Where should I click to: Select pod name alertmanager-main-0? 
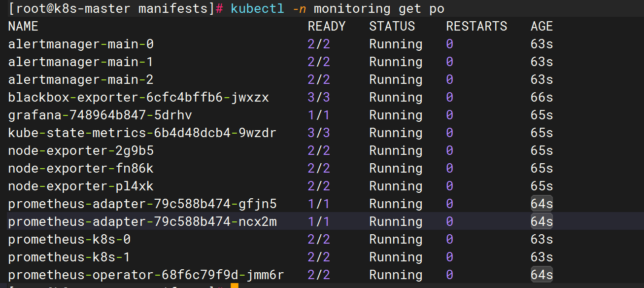pyautogui.click(x=81, y=44)
